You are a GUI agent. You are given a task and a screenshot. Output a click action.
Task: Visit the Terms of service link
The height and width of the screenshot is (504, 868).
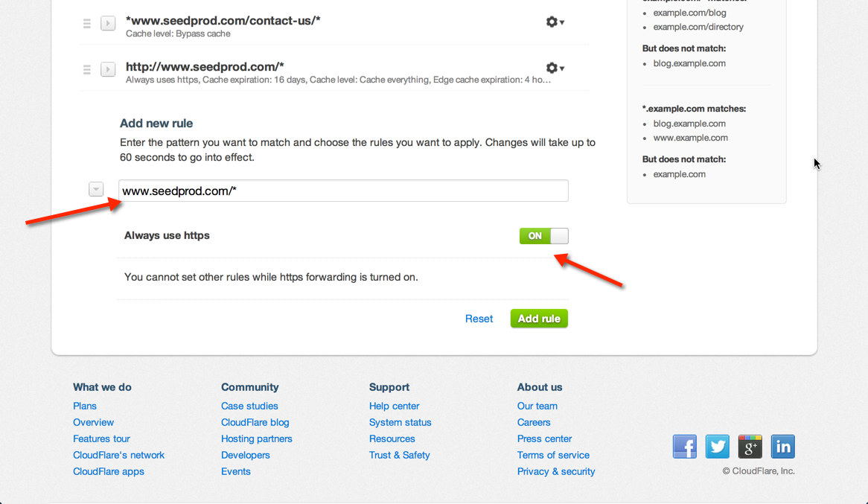553,455
